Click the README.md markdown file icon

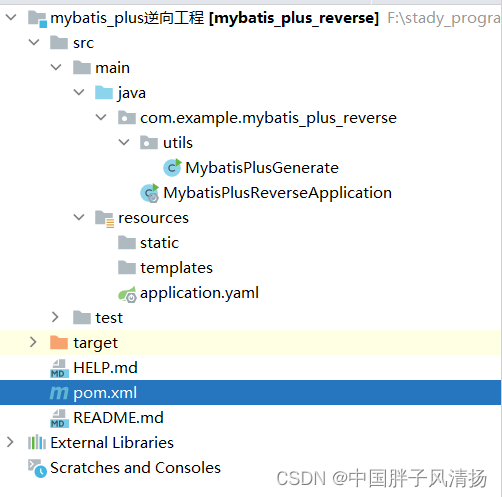59,418
